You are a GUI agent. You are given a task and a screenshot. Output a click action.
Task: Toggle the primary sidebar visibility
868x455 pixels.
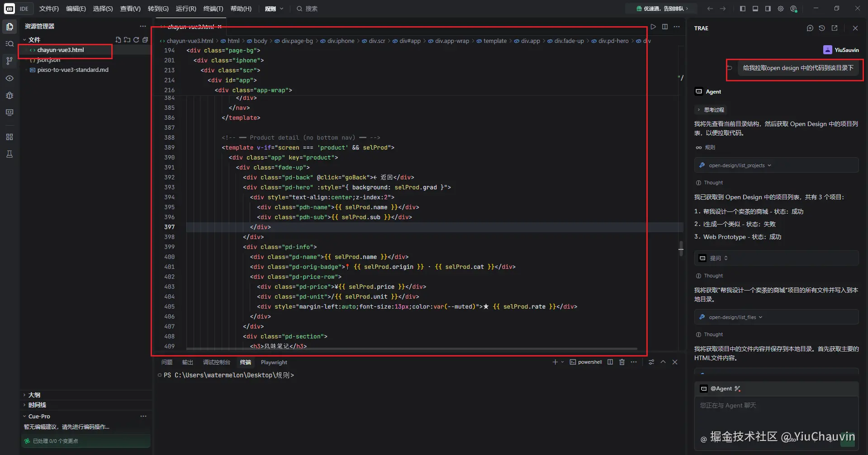tap(743, 9)
